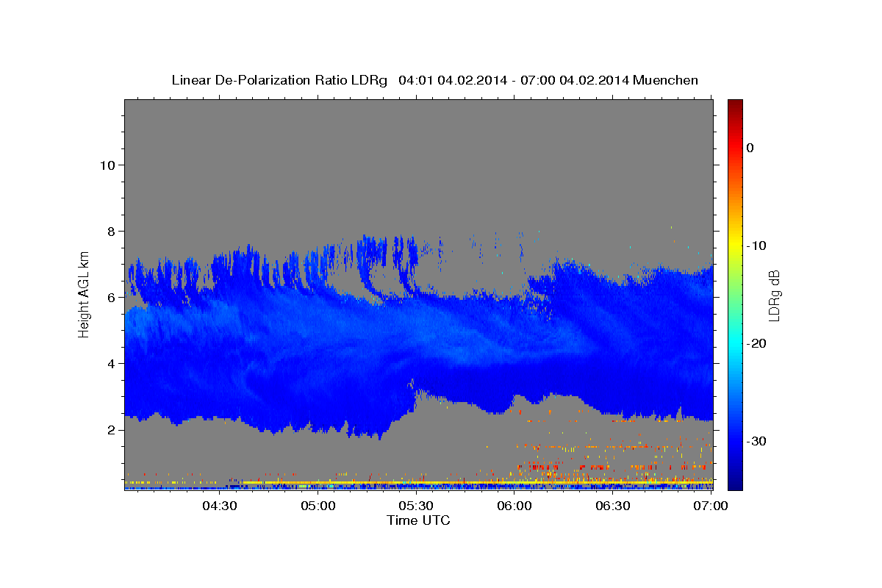Click the 06:00 time tick label
The width and height of the screenshot is (882, 588).
(x=514, y=506)
